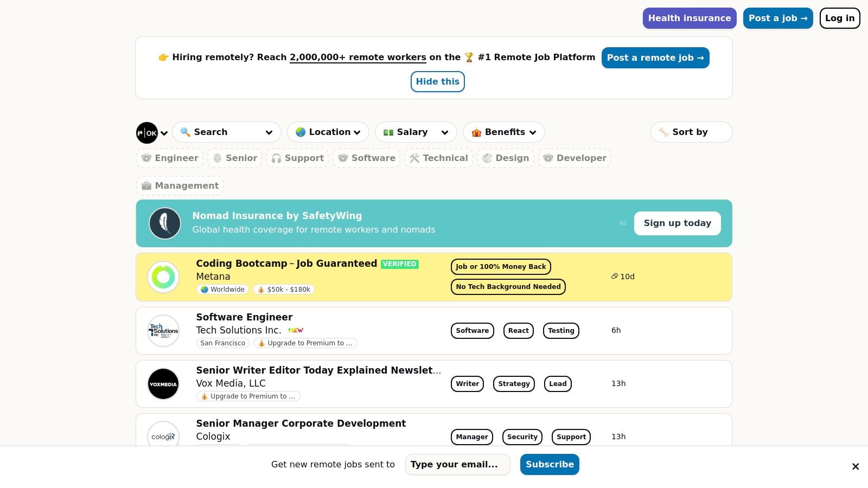
Task: Click the Metana company logo
Action: [163, 277]
